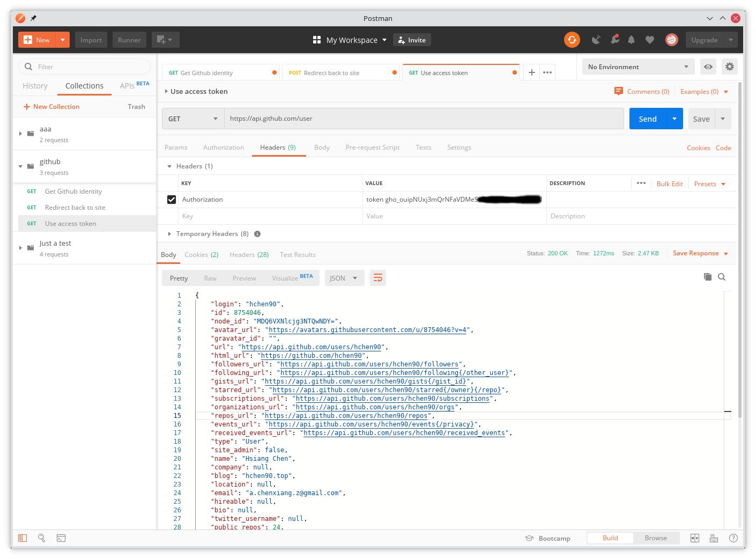Uncheck the Authorization header checkbox
Viewport: 756px width, 559px height.
(172, 200)
